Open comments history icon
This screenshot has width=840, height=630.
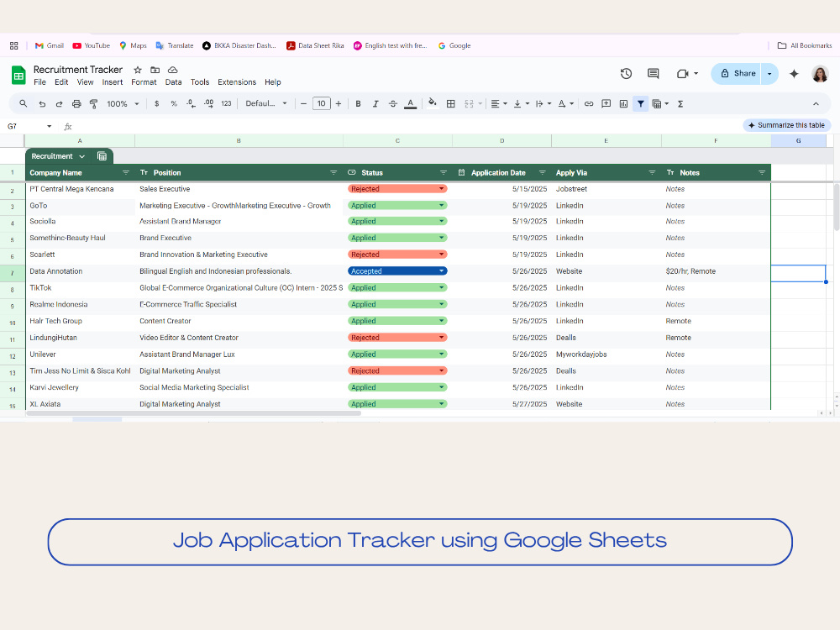click(653, 73)
